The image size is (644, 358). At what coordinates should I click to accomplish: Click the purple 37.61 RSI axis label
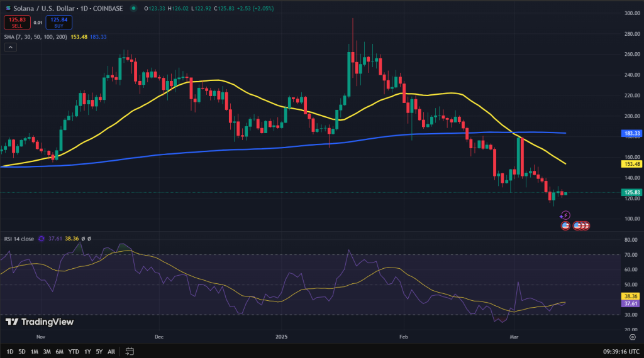(x=630, y=303)
